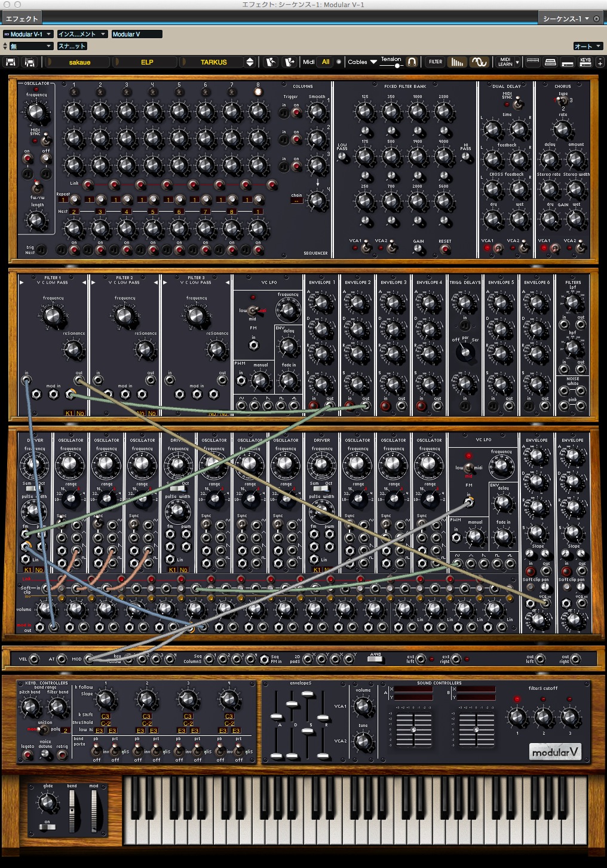Click the out right jack
The height and width of the screenshot is (868, 607).
coord(575,659)
